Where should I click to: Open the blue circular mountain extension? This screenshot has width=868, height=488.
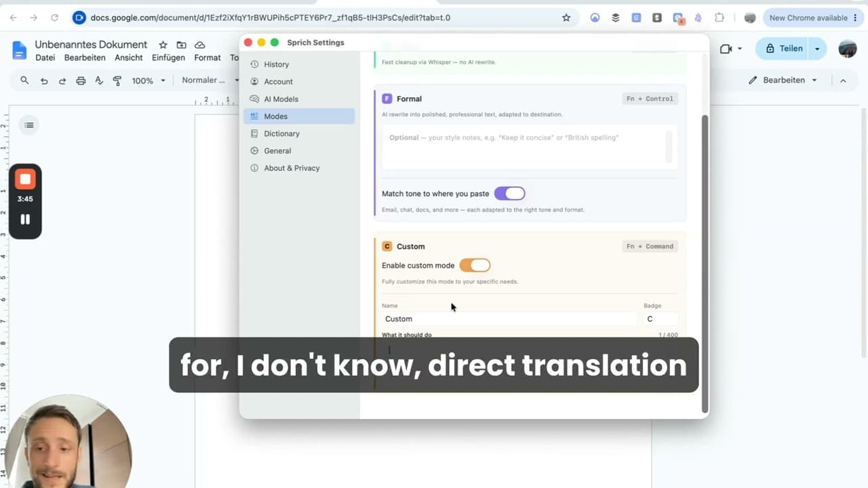tap(595, 18)
